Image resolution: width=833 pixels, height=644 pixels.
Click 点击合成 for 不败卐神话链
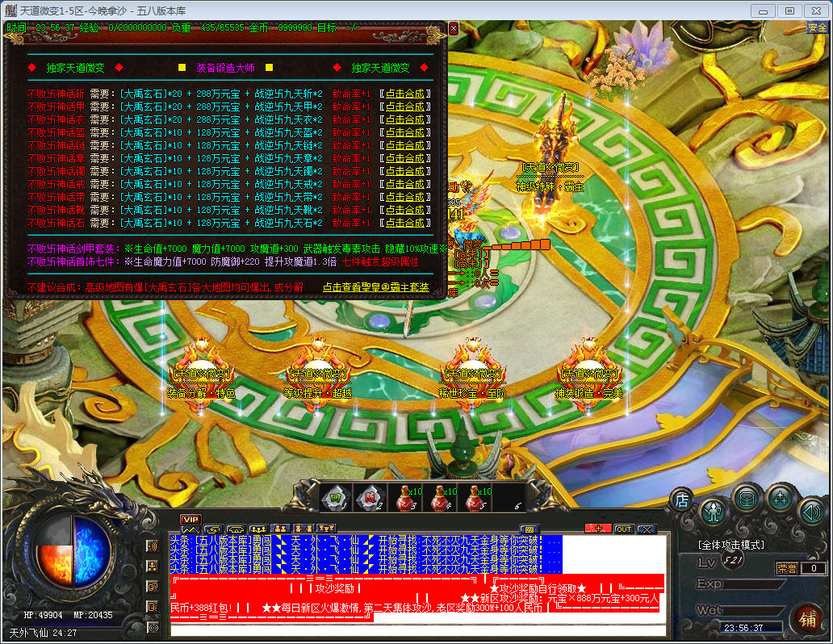(x=405, y=145)
